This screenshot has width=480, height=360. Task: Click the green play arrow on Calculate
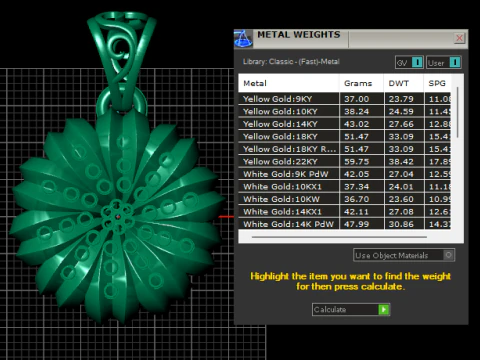pos(384,310)
